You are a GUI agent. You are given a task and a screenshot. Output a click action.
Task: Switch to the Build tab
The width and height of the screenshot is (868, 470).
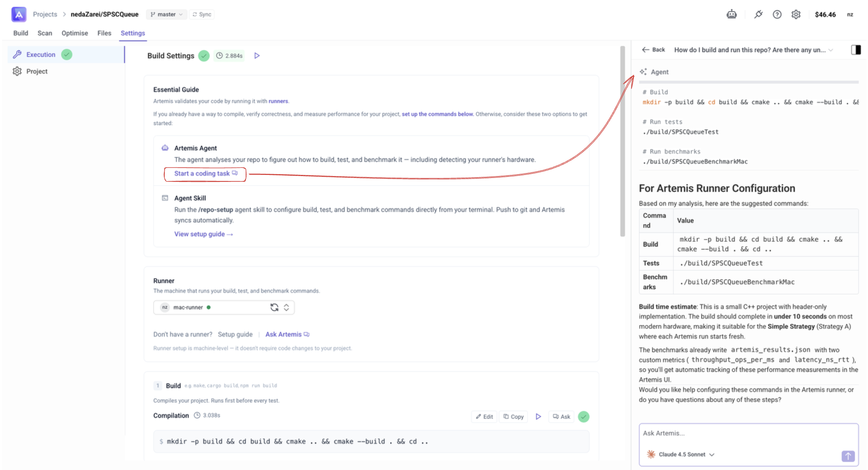click(x=21, y=33)
